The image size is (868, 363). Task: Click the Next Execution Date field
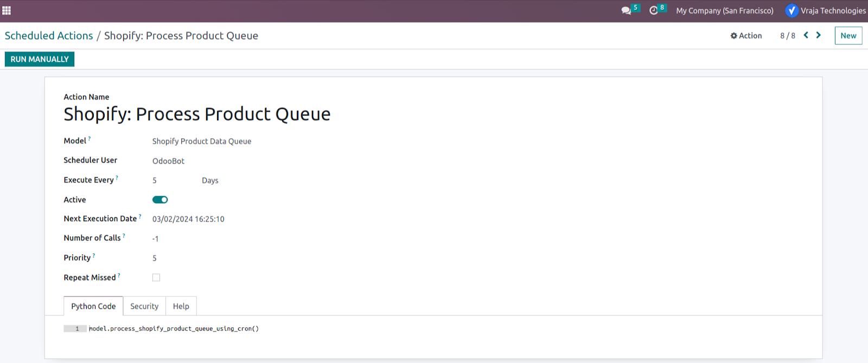(188, 219)
